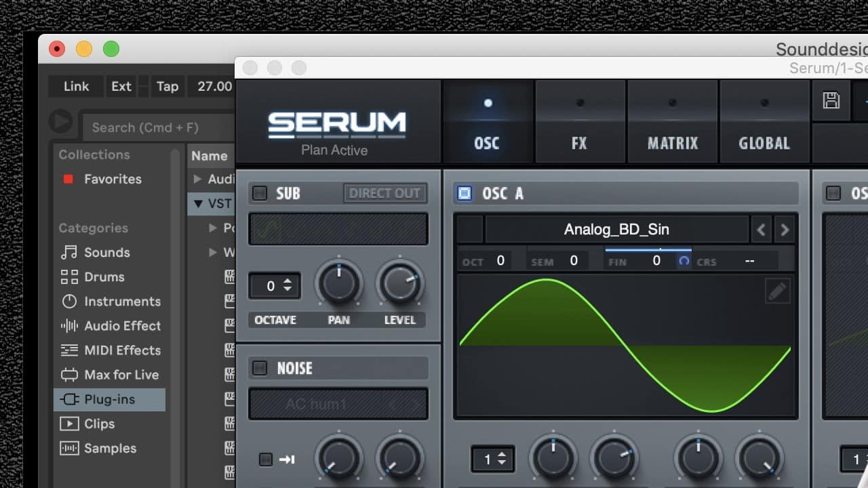868x488 pixels.
Task: Click the CRS coarse pitch value
Action: click(x=749, y=260)
